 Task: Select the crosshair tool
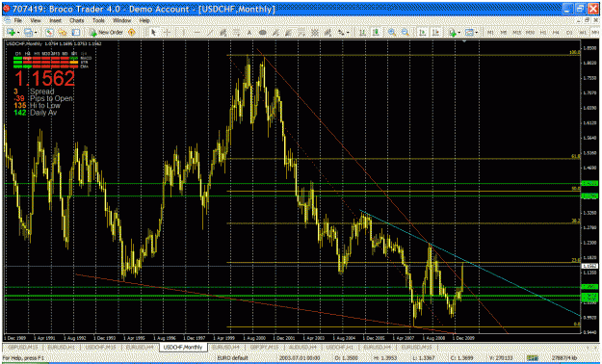point(168,33)
